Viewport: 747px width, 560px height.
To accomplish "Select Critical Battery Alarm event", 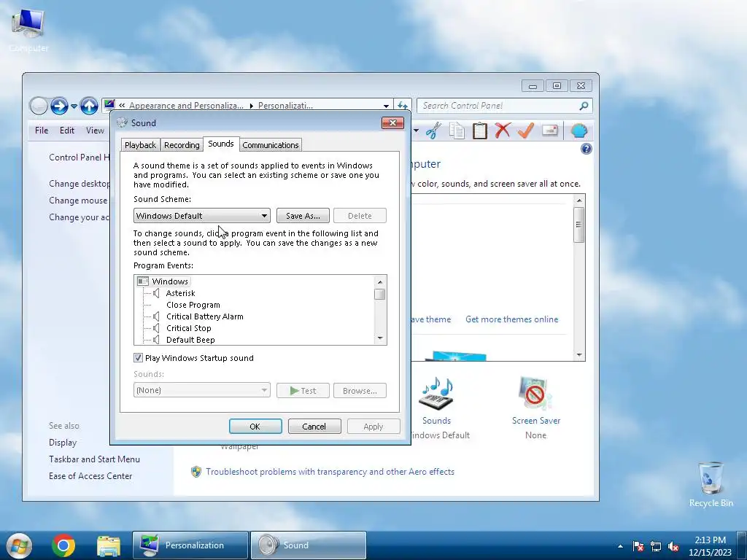I will pyautogui.click(x=204, y=316).
